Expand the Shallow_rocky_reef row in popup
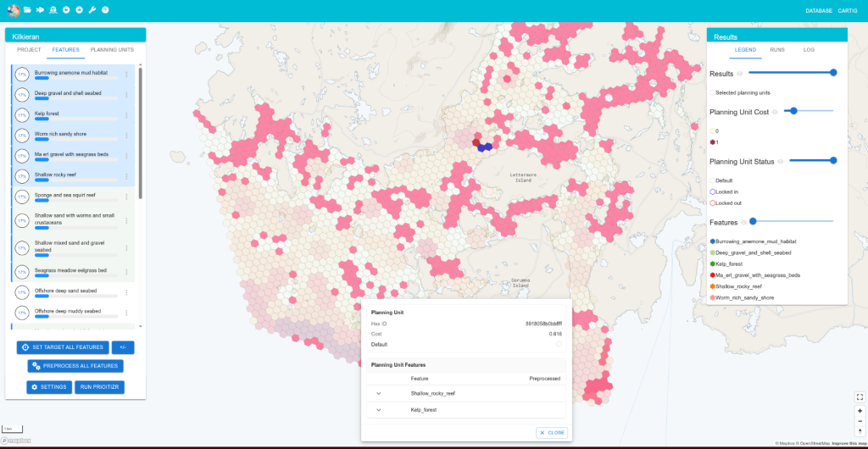Viewport: 868px width, 449px height. [x=379, y=393]
